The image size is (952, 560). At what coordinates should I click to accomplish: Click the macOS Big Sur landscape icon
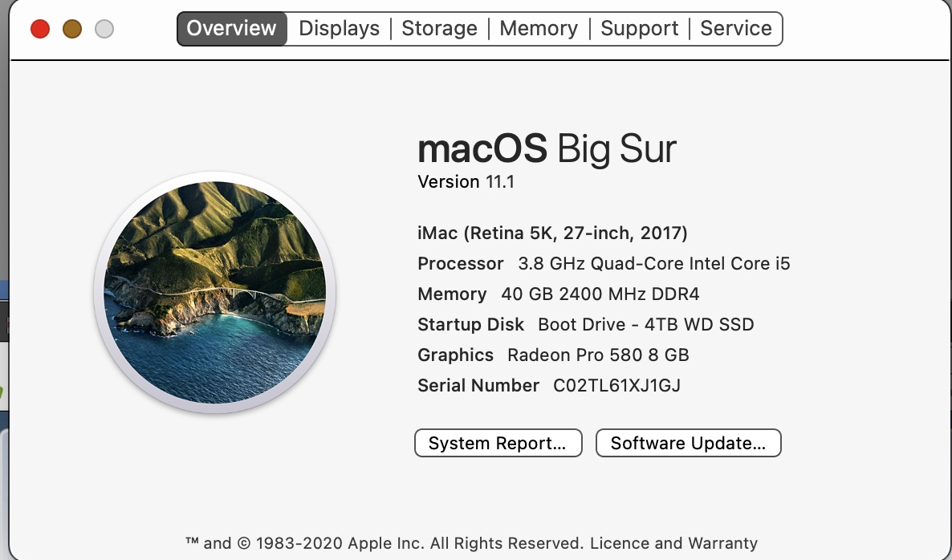point(215,293)
